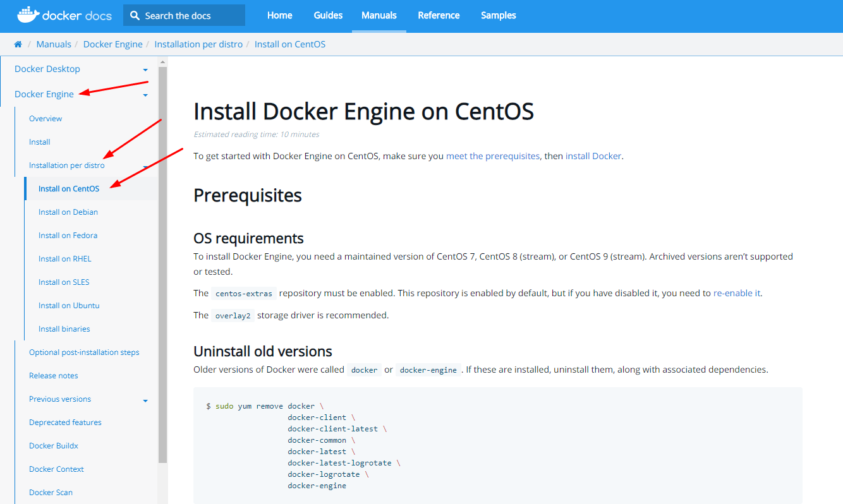Open the Overview sidebar item
The height and width of the screenshot is (504, 843).
[x=45, y=119]
